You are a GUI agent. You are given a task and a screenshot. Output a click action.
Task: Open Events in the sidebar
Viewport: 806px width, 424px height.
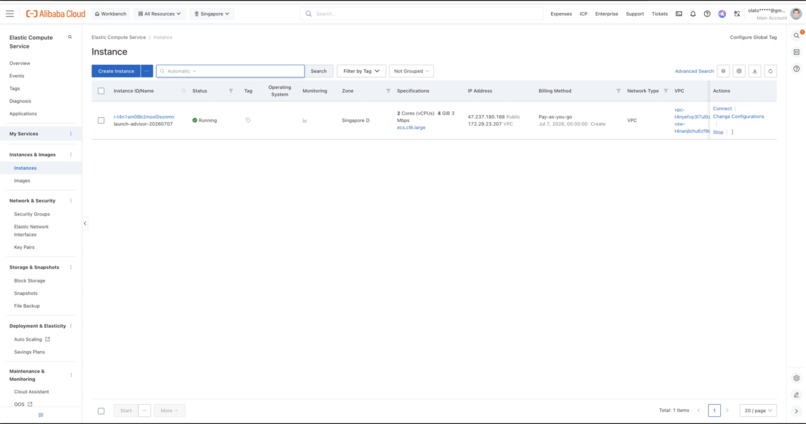pyautogui.click(x=16, y=76)
